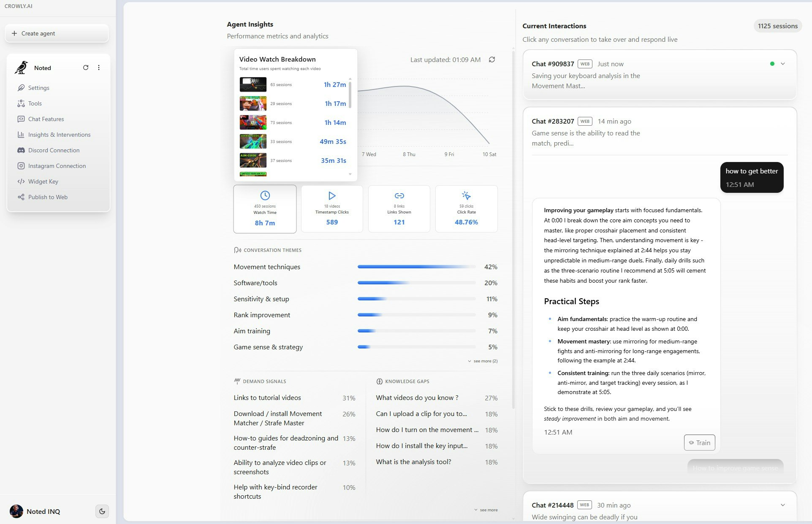Refresh insights next to Last updated time
This screenshot has height=524, width=812.
[x=492, y=59]
